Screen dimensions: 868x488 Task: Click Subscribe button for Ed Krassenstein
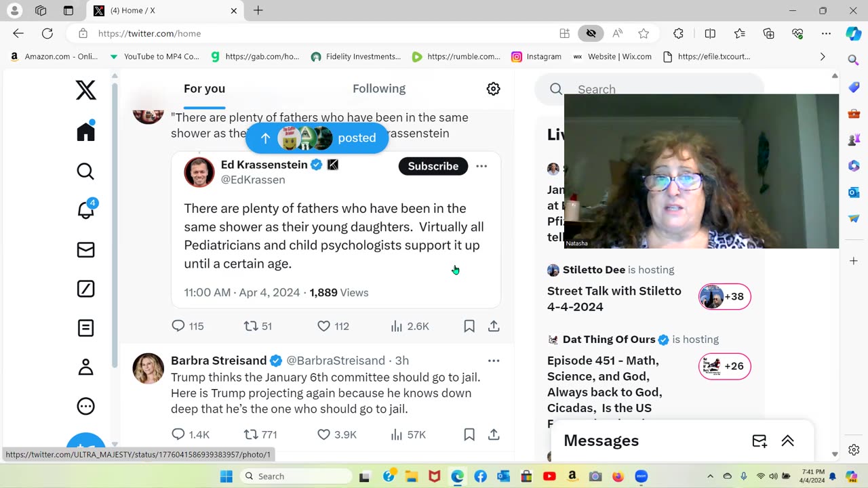[x=433, y=166]
